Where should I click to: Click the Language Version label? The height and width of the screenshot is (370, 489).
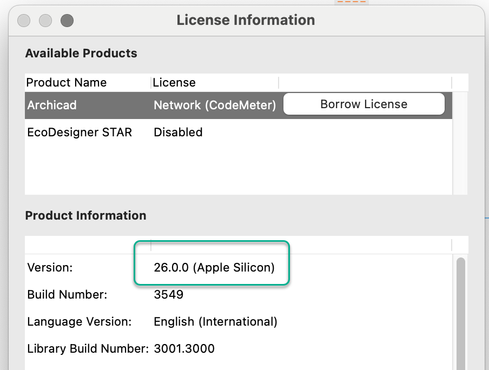click(79, 322)
